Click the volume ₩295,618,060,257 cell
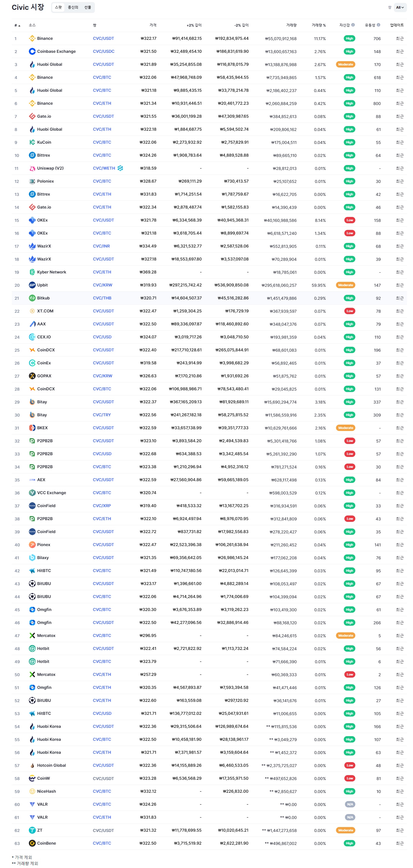The image size is (413, 868). 279,285
